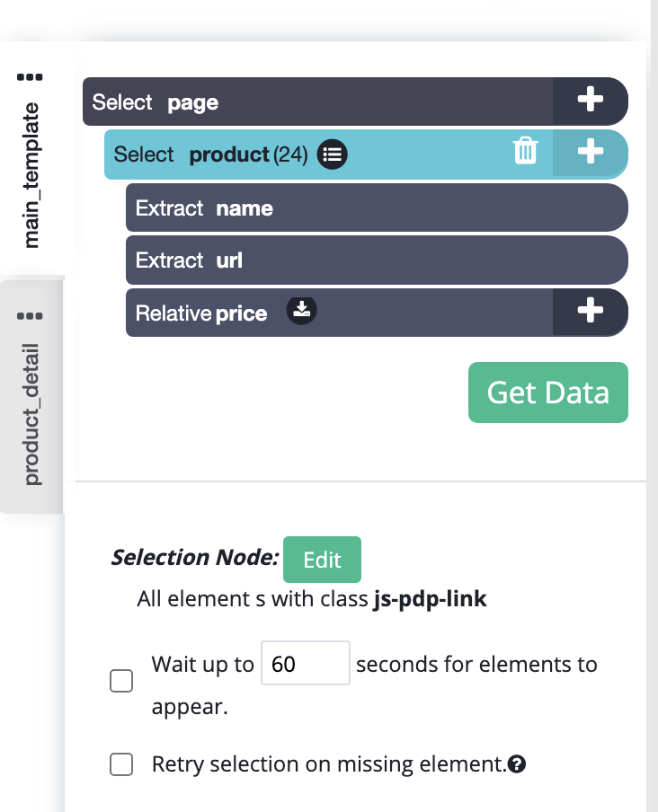The image size is (658, 812).
Task: Open the product_detail options menu
Action: click(x=31, y=315)
